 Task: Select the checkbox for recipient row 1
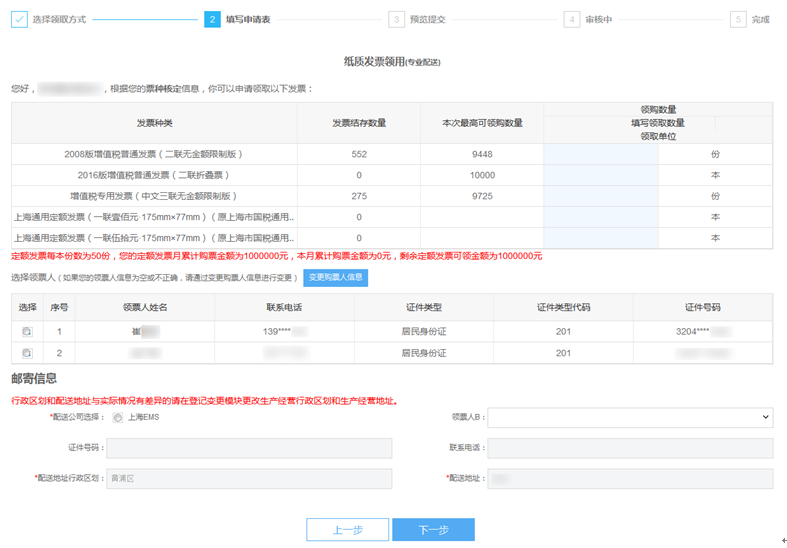tap(27, 331)
